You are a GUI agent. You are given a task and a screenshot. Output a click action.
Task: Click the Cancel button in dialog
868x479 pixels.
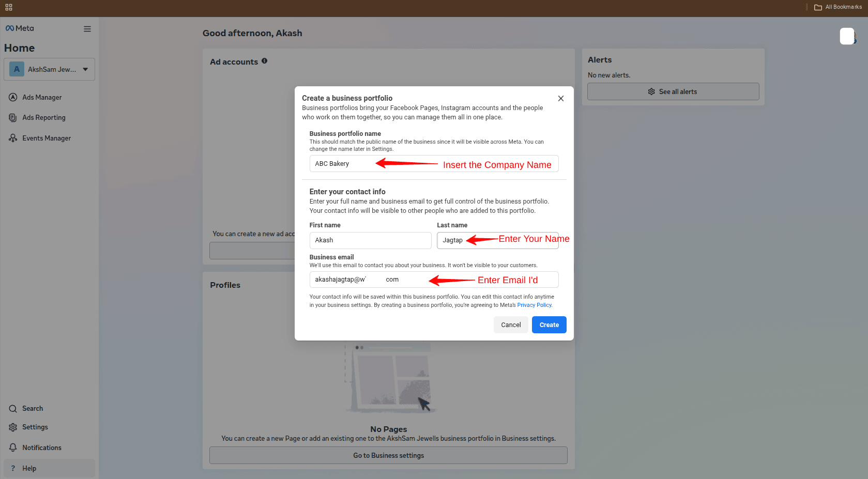pyautogui.click(x=511, y=325)
